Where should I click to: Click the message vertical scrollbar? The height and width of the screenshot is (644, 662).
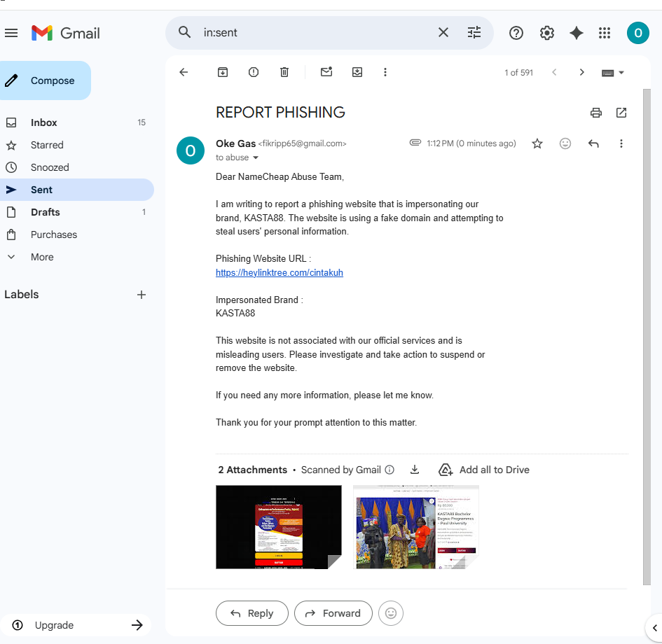coord(647,337)
